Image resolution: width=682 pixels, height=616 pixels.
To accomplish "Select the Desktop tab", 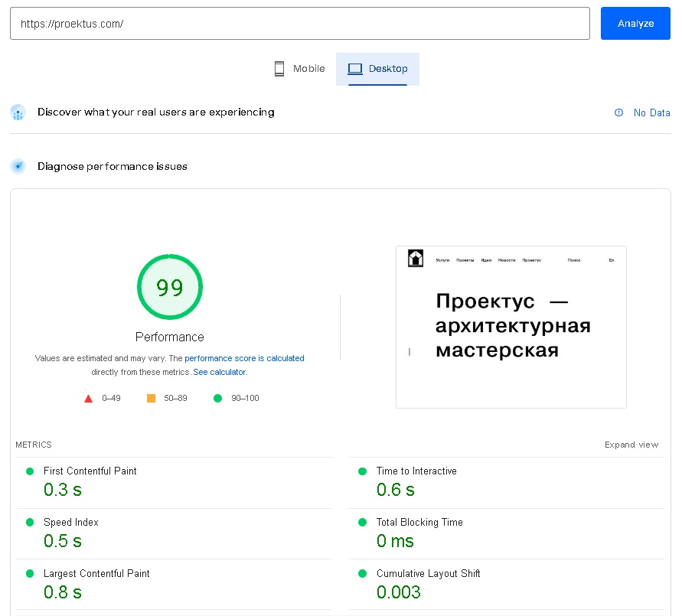I will 377,69.
